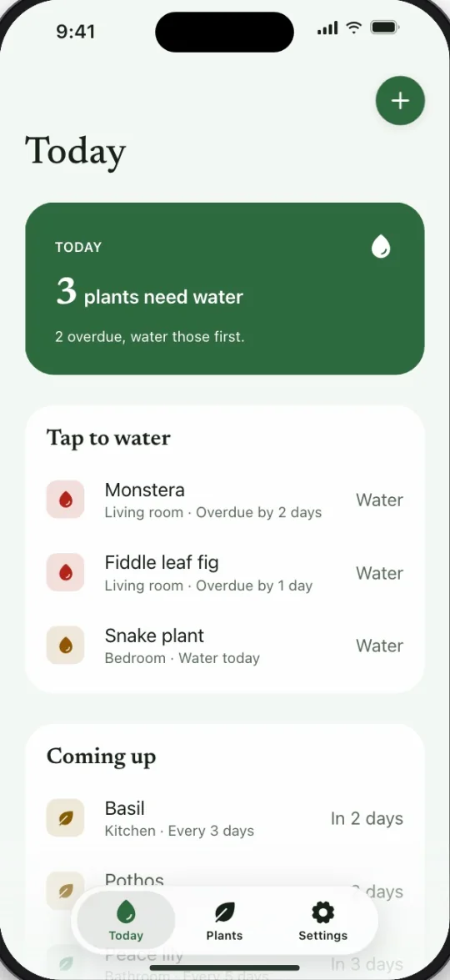The height and width of the screenshot is (980, 450).
Task: Tap Basil's leaf icon
Action: (66, 818)
